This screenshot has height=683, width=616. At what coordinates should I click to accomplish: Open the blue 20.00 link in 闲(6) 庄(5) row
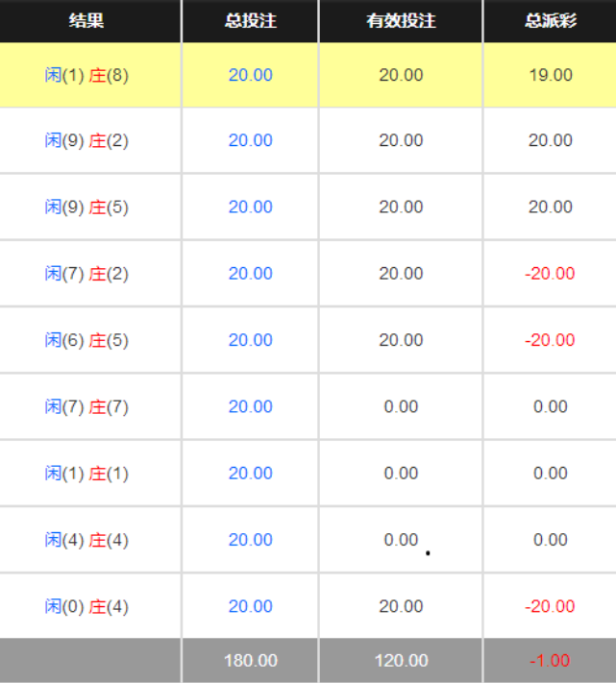point(250,340)
